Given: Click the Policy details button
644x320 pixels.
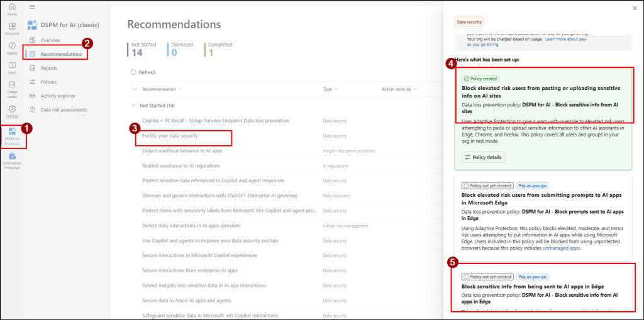Looking at the screenshot, I should 483,157.
